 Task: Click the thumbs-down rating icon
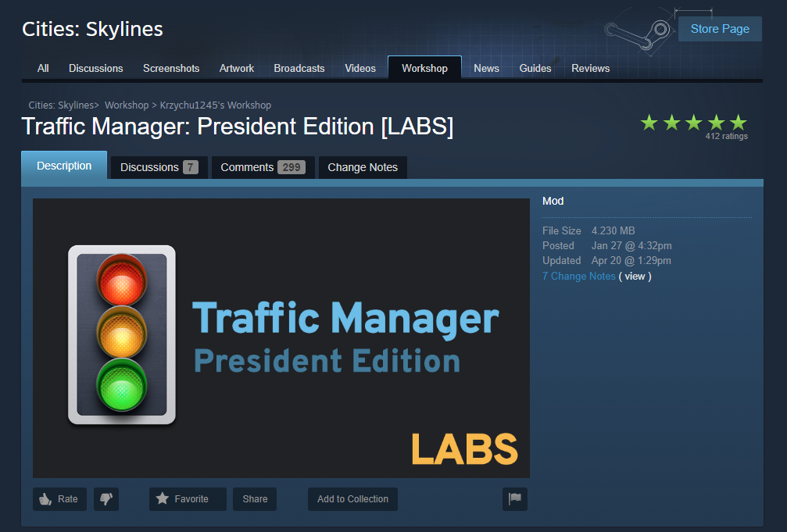(106, 499)
